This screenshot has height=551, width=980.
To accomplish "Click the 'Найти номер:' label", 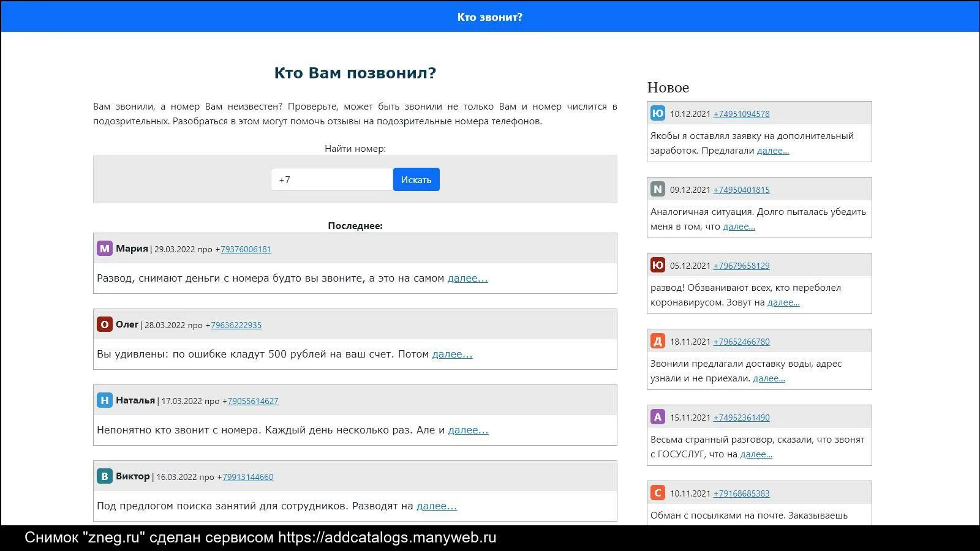I will point(355,149).
